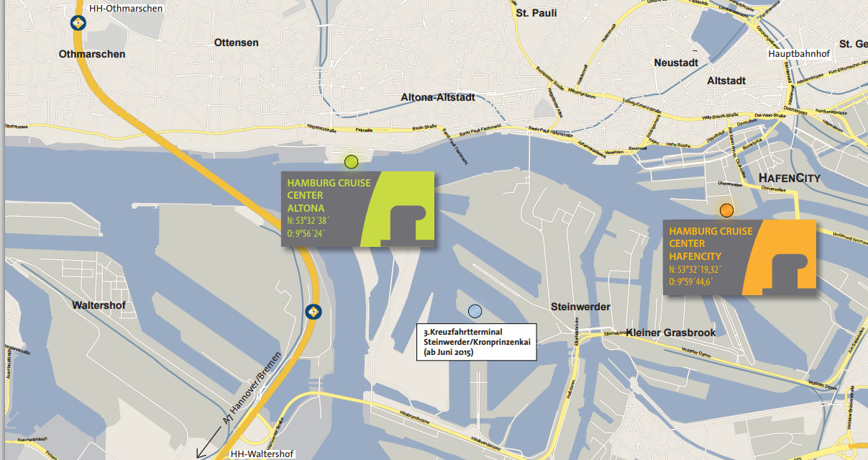Viewport: 868px width, 460px height.
Task: Select the Hamburg Cruise Center Altona title
Action: tap(329, 195)
